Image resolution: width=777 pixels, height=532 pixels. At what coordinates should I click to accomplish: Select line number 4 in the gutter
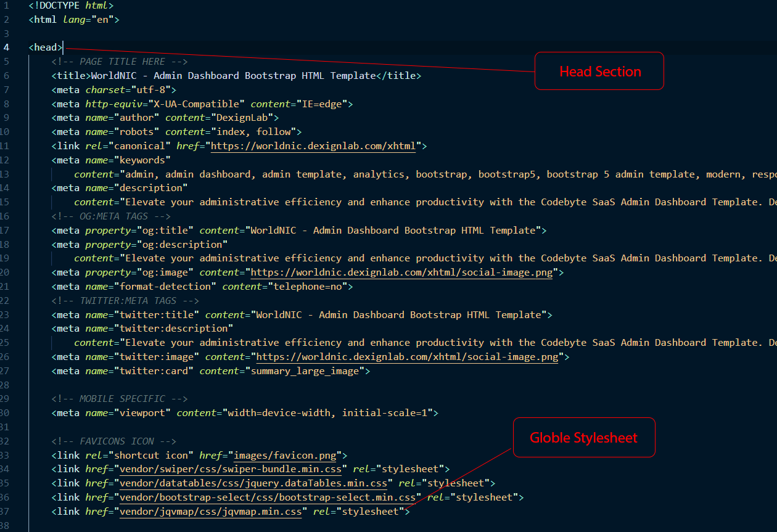[x=6, y=47]
